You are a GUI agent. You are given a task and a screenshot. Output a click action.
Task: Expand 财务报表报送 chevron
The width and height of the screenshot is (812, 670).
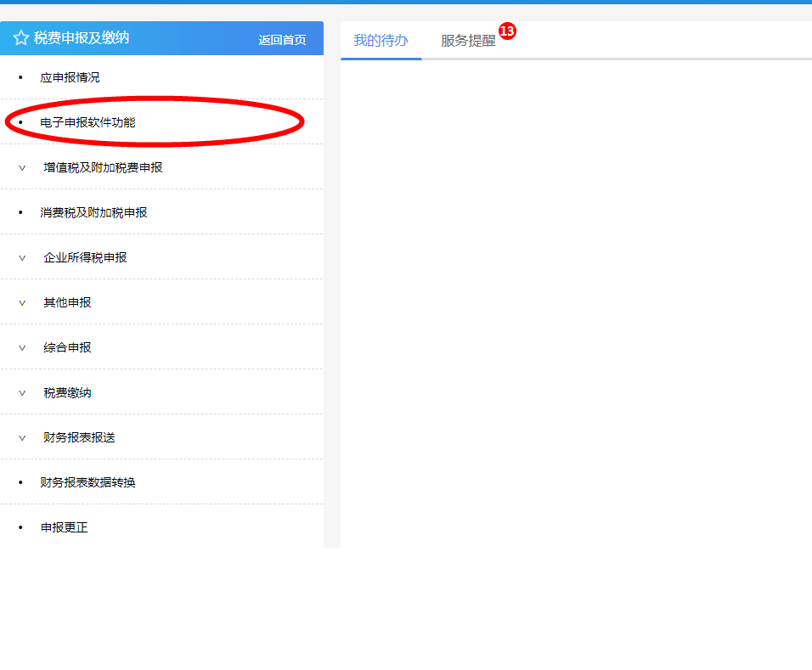click(x=22, y=438)
